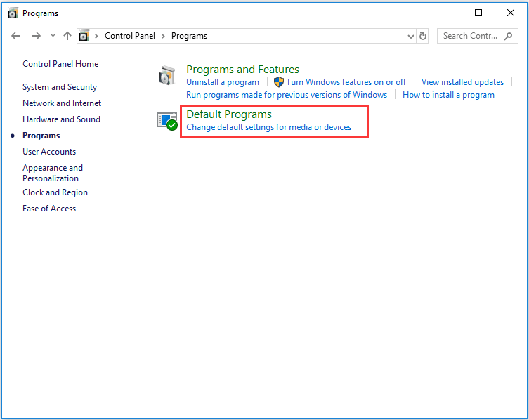Go up one level with Up arrow
The image size is (529, 420).
point(67,36)
